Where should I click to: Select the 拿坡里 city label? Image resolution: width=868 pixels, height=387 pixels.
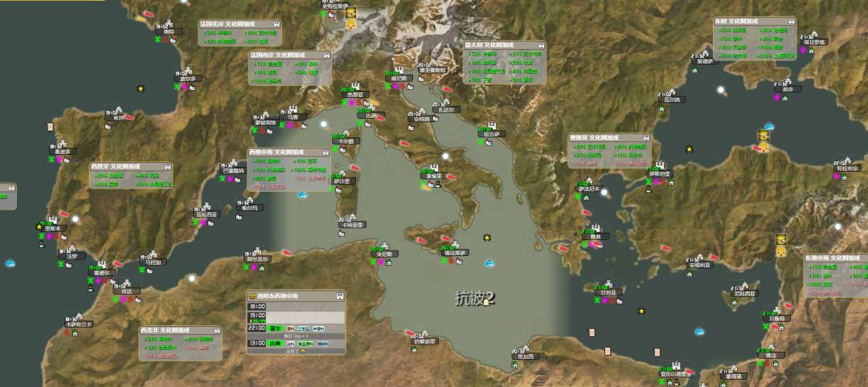pyautogui.click(x=434, y=177)
